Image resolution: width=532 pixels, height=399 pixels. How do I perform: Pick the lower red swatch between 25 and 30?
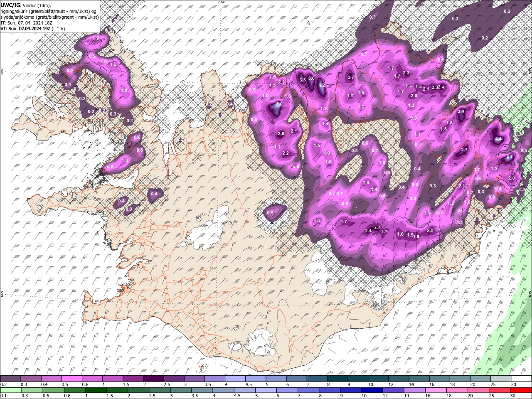[500, 390]
